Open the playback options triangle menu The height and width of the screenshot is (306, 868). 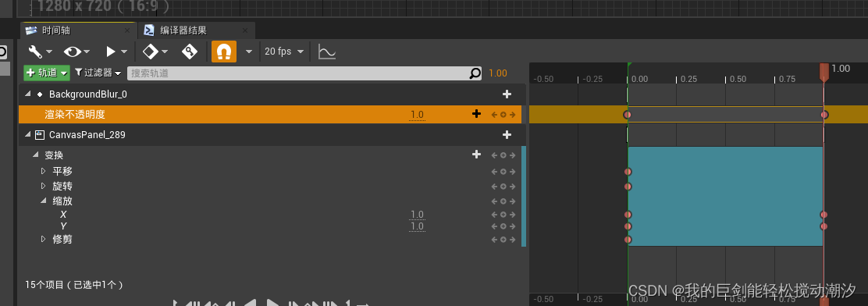pos(116,52)
